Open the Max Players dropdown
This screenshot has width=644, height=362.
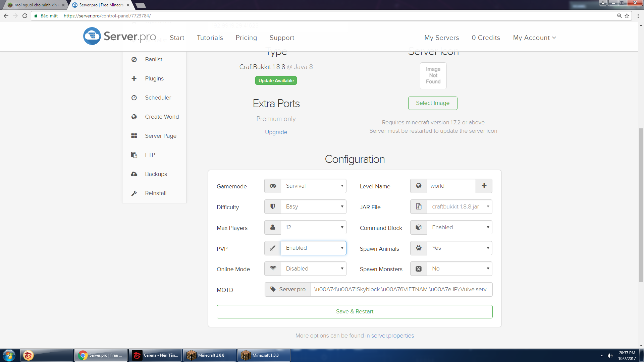coord(313,227)
